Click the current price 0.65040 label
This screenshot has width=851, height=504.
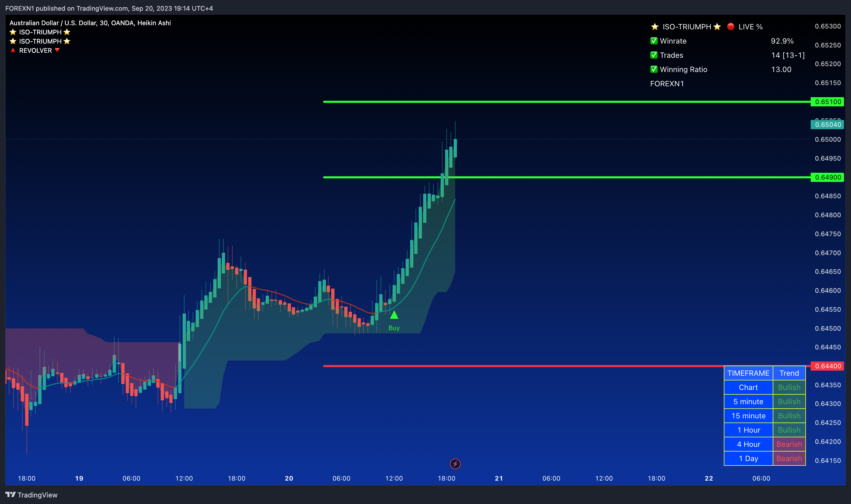click(x=827, y=124)
